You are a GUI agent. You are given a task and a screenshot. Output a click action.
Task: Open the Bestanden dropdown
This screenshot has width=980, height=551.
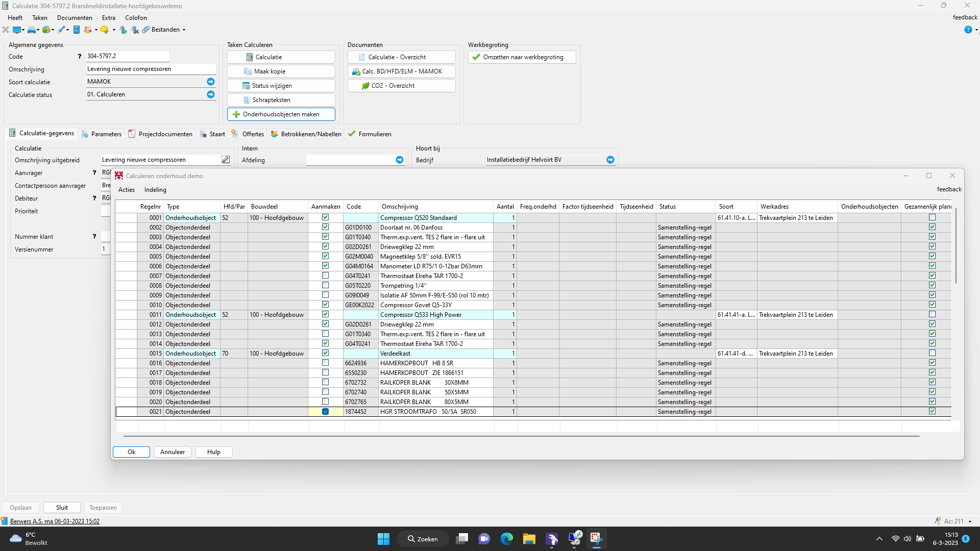184,30
